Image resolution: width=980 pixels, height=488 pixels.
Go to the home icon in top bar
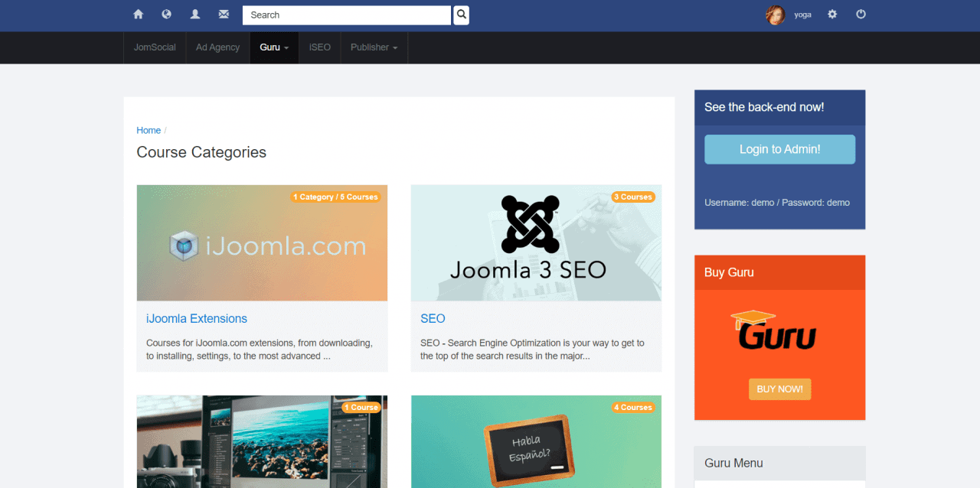138,15
